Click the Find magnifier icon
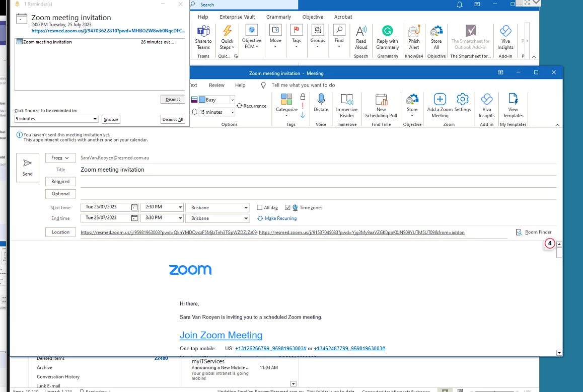Image resolution: width=583 pixels, height=392 pixels. [339, 36]
